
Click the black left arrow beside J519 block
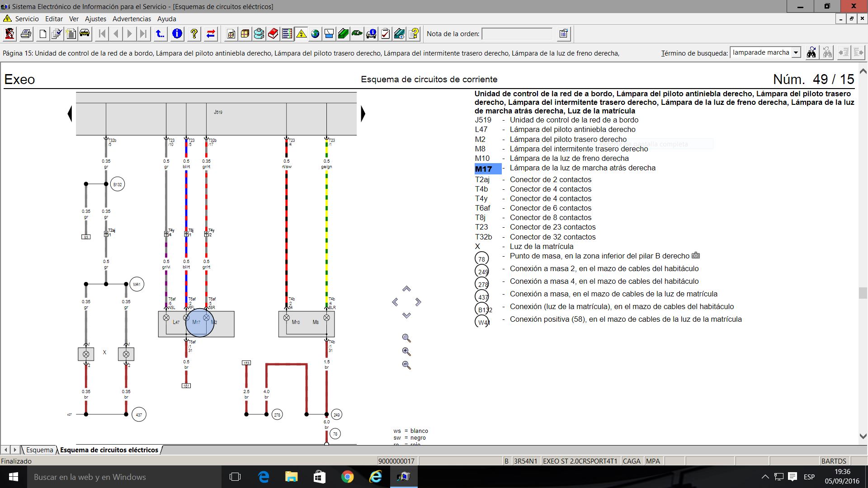click(x=70, y=113)
